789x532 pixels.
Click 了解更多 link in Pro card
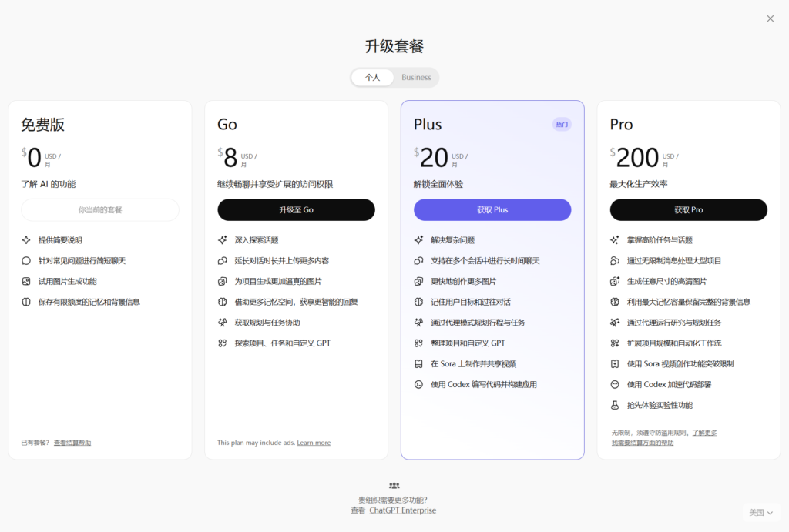click(x=704, y=433)
